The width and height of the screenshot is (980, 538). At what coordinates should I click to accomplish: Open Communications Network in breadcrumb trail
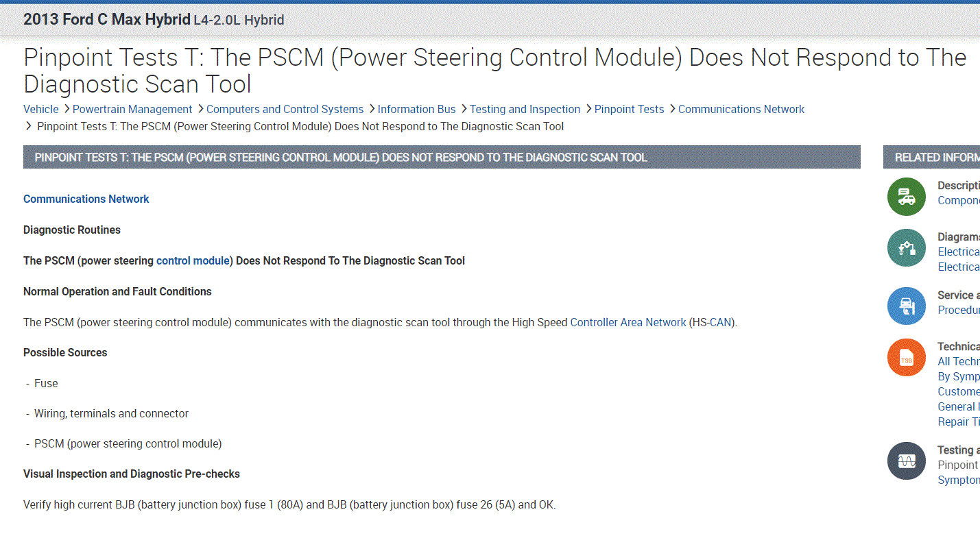[741, 109]
